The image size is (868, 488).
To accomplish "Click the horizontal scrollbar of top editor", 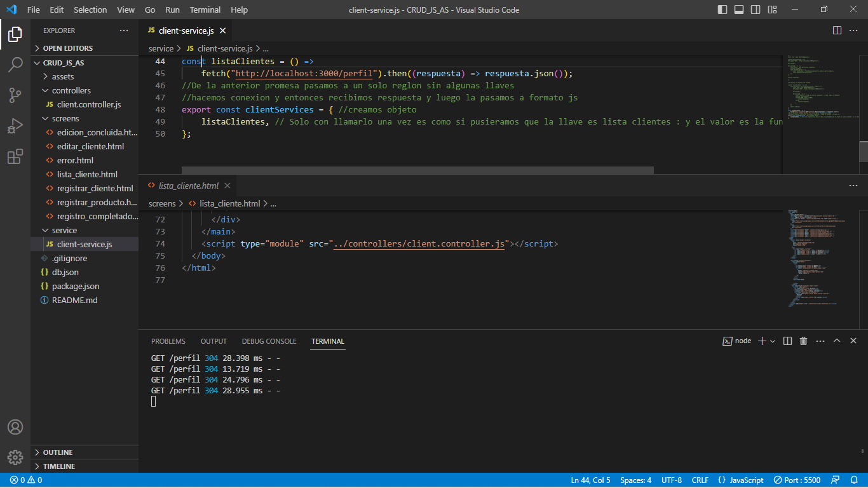I will pos(417,170).
